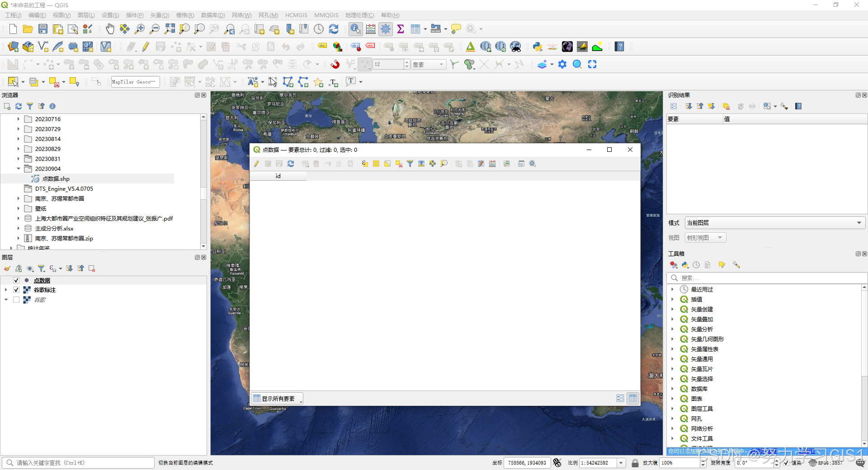The width and height of the screenshot is (868, 470).
Task: Refresh the Browser panel
Action: click(19, 106)
